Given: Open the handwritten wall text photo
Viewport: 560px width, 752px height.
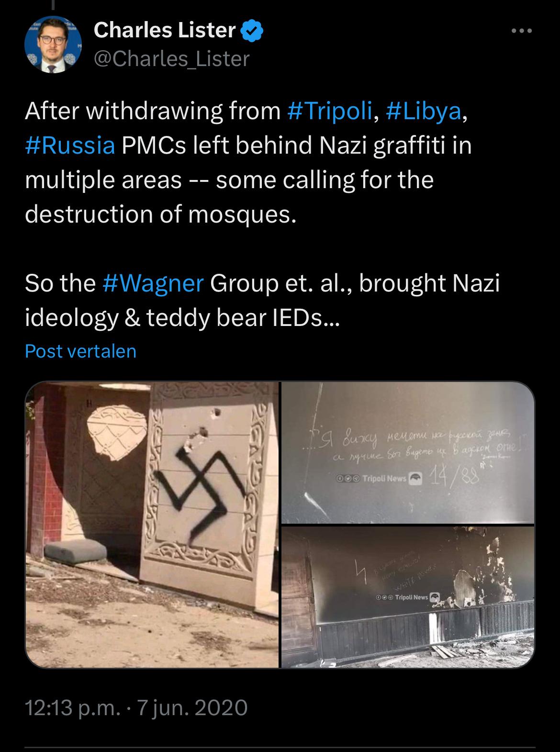Looking at the screenshot, I should pyautogui.click(x=408, y=453).
